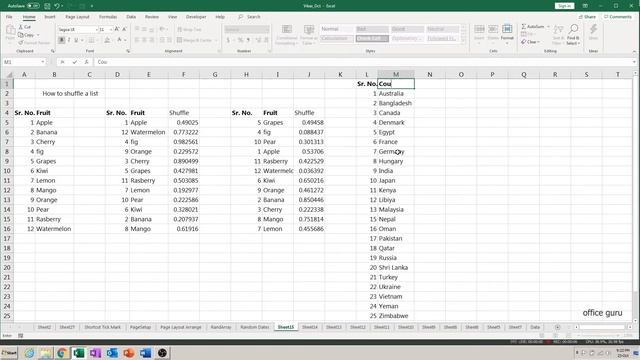
Task: Click the Format Painter command
Action: 34,42
